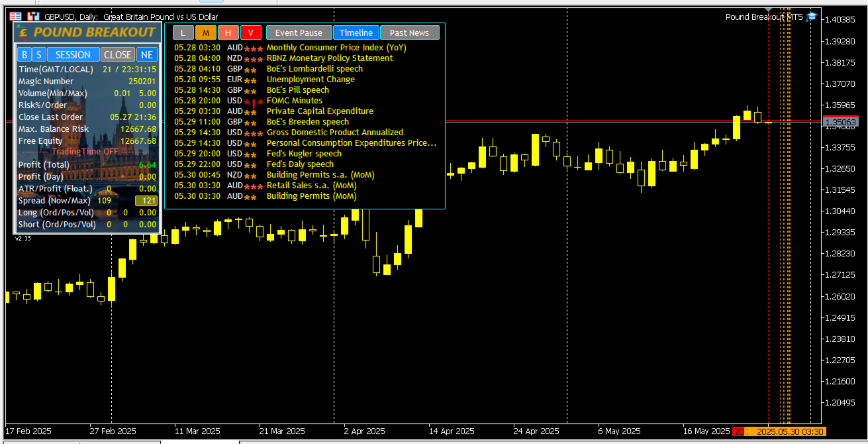
Task: Click the Pound Breakout MT5 expert name label
Action: click(x=764, y=17)
